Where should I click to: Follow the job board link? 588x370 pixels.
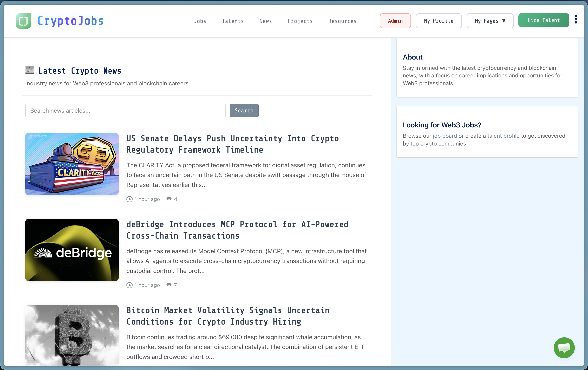(x=445, y=136)
